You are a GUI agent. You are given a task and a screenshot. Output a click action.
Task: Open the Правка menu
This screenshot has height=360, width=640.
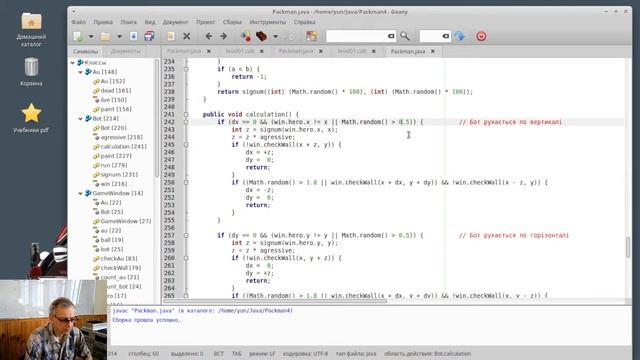click(x=103, y=22)
